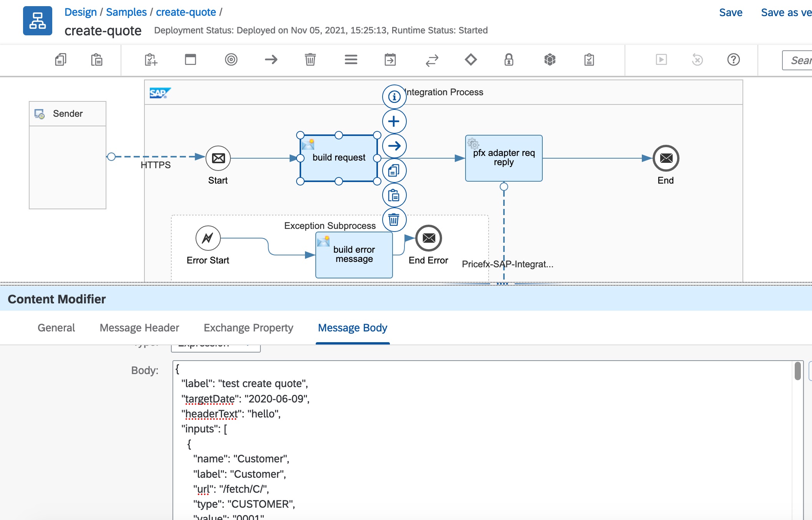Open the Exchange Property tab
The width and height of the screenshot is (812, 520).
pos(248,328)
